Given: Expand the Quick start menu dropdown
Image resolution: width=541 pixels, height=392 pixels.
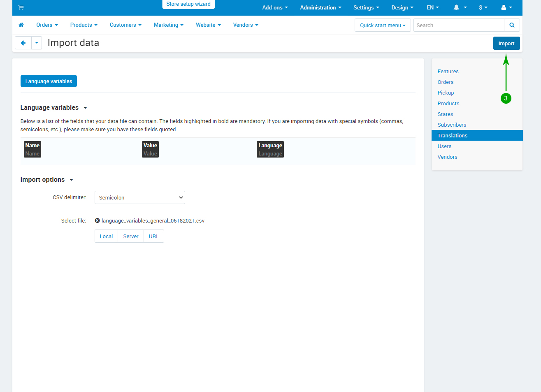Looking at the screenshot, I should pyautogui.click(x=383, y=25).
